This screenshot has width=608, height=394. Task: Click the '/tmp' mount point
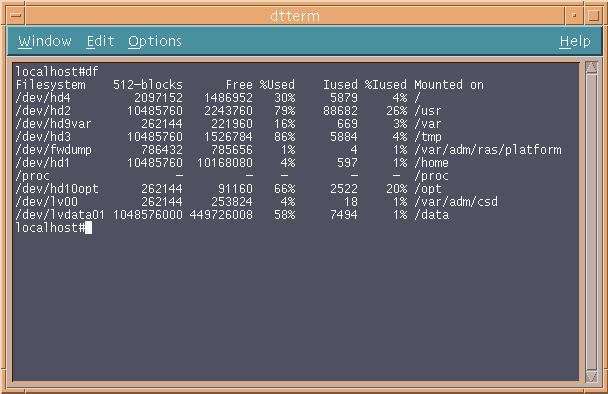point(428,137)
